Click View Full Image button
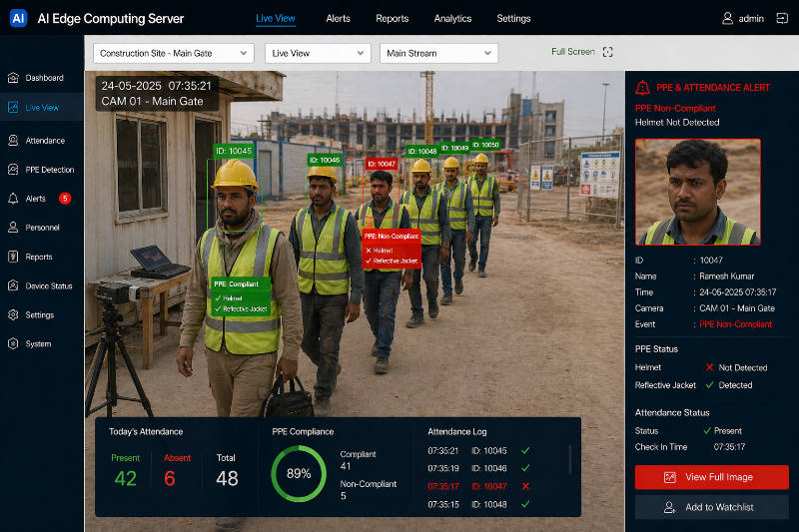 click(x=711, y=477)
